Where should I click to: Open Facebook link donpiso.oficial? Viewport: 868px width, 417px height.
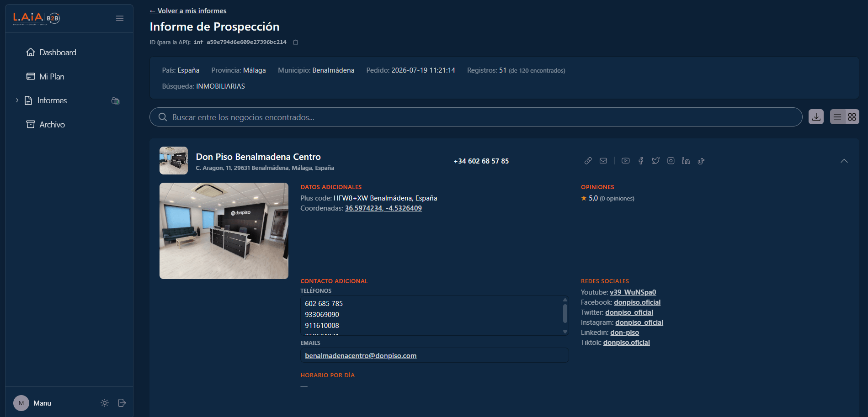click(x=637, y=302)
